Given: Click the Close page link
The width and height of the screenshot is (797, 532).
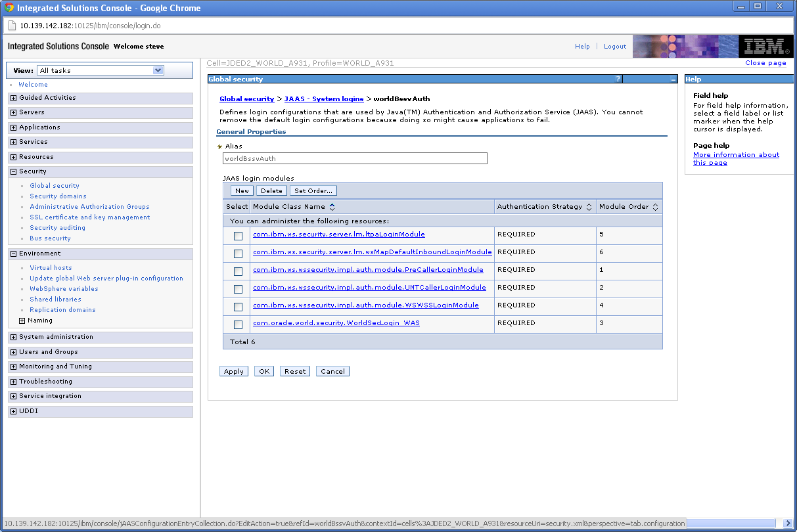Looking at the screenshot, I should pyautogui.click(x=765, y=63).
